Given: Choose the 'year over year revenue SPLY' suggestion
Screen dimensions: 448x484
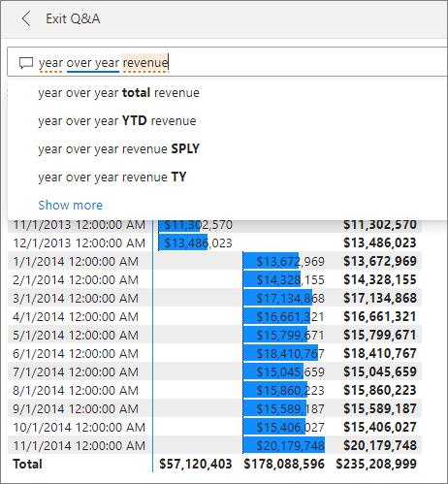Looking at the screenshot, I should click(119, 149).
